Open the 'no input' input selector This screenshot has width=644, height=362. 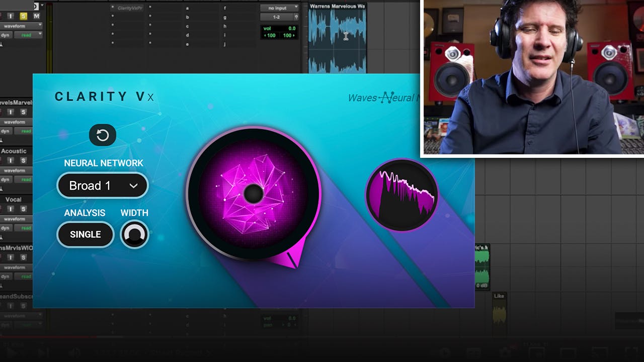tap(279, 8)
